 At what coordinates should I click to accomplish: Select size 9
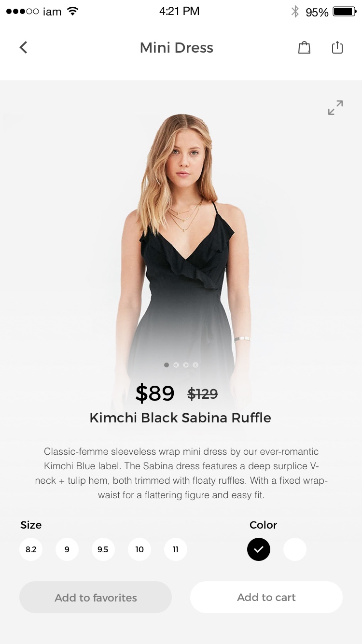(67, 549)
